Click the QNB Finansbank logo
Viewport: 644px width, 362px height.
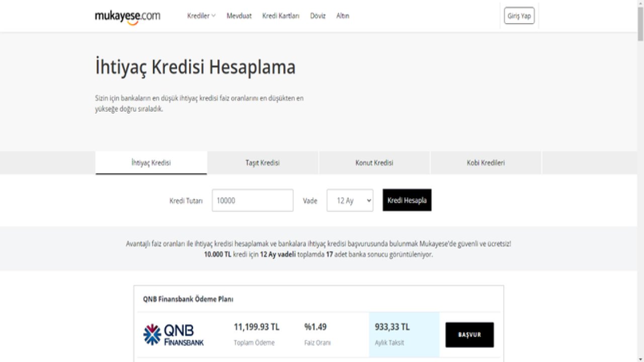click(x=174, y=335)
